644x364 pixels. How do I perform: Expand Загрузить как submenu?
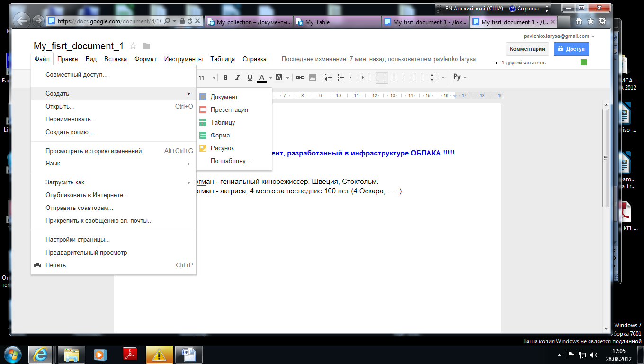[x=114, y=182]
